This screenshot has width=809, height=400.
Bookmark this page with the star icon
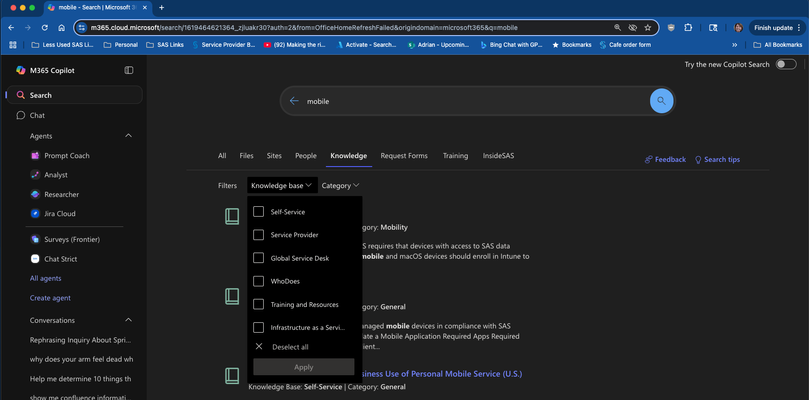coord(648,28)
